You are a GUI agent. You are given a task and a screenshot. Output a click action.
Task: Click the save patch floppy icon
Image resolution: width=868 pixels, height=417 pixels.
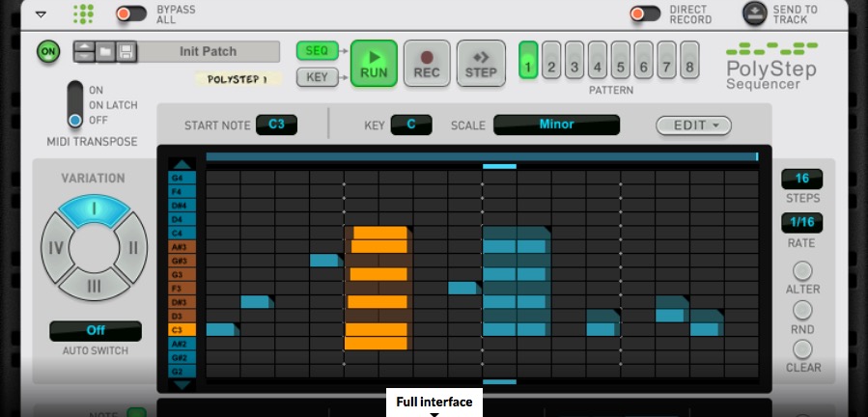point(126,52)
